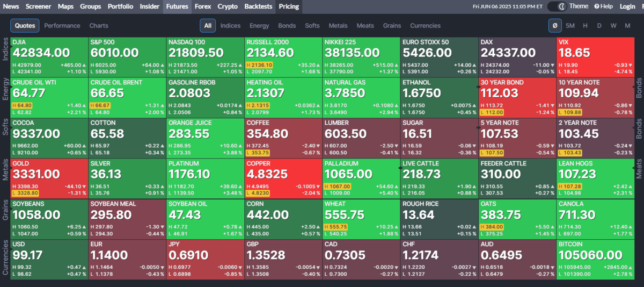Open the Forex section
This screenshot has width=644, height=287.
[x=203, y=6]
